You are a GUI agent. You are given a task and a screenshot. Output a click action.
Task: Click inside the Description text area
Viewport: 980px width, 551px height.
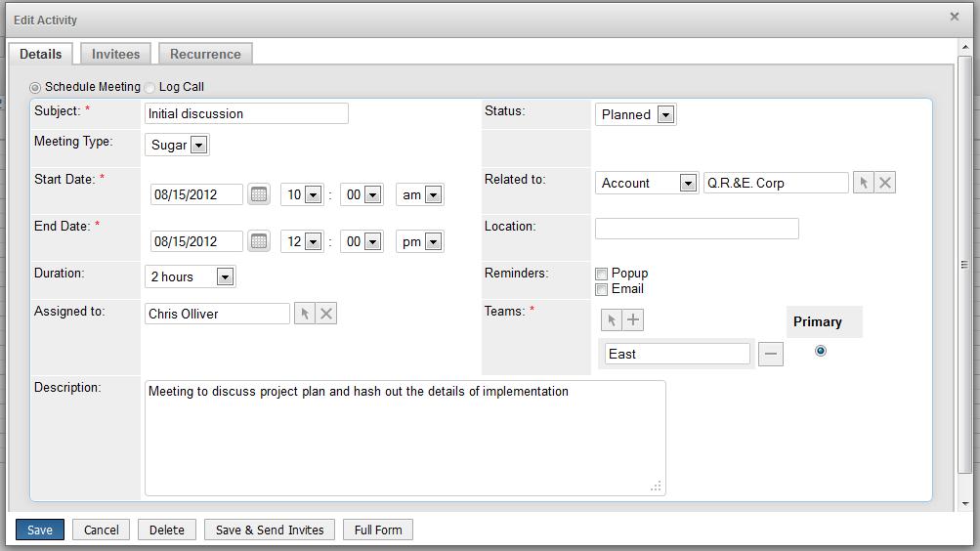(405, 438)
